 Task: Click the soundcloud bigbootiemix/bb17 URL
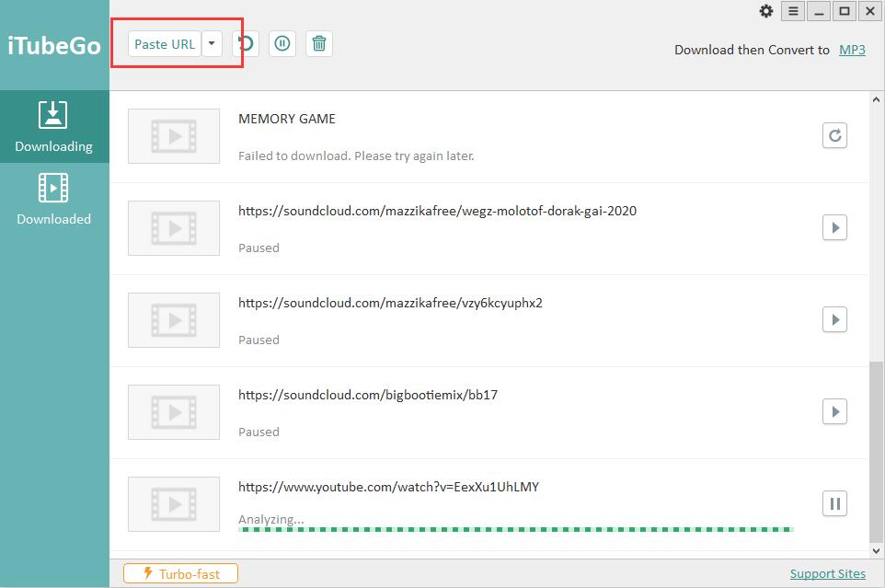point(368,395)
